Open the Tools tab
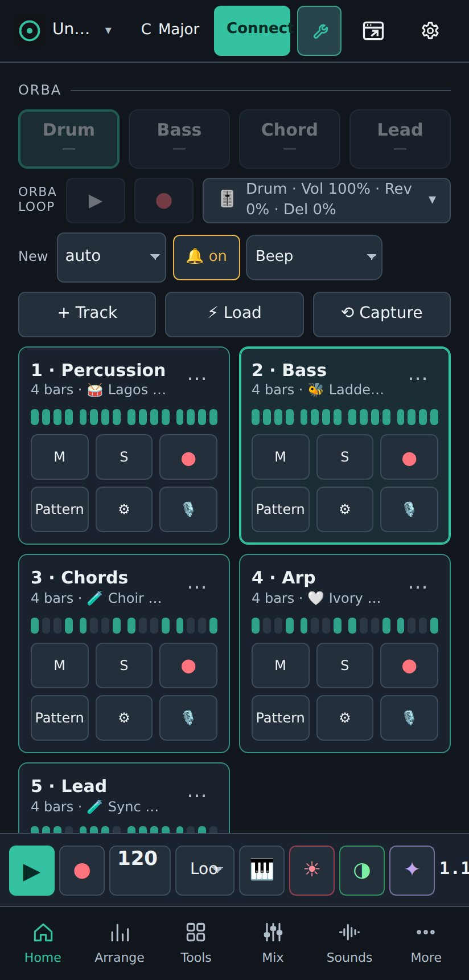The image size is (469, 980). coord(196,943)
